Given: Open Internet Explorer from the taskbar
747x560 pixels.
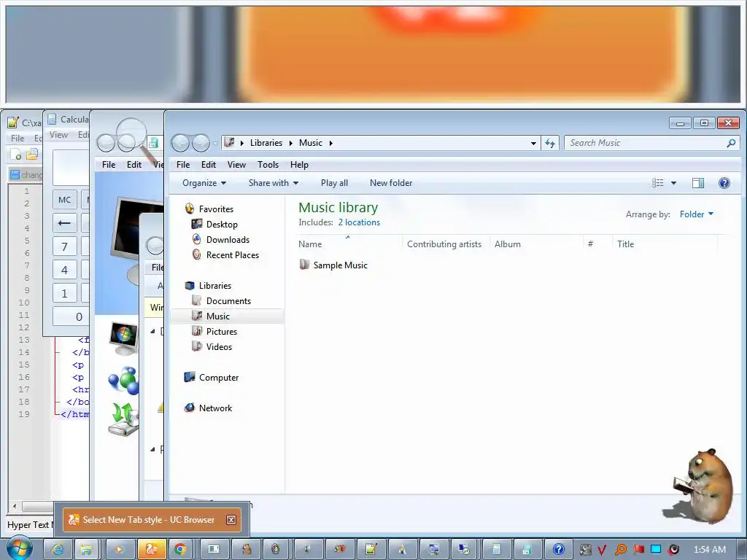Looking at the screenshot, I should pyautogui.click(x=58, y=550).
